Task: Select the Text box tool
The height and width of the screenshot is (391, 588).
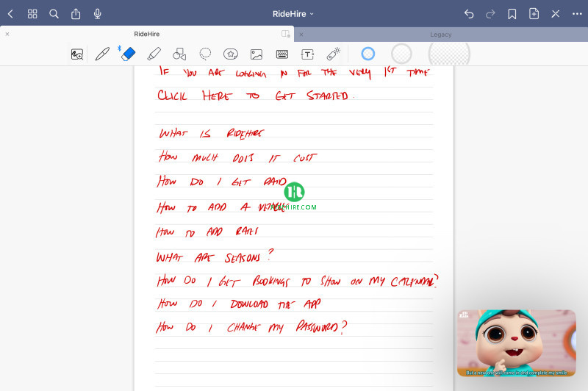Action: point(307,54)
